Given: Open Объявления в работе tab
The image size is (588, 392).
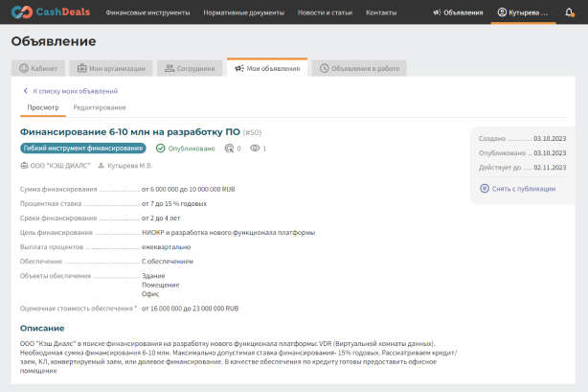Looking at the screenshot, I should (x=360, y=68).
